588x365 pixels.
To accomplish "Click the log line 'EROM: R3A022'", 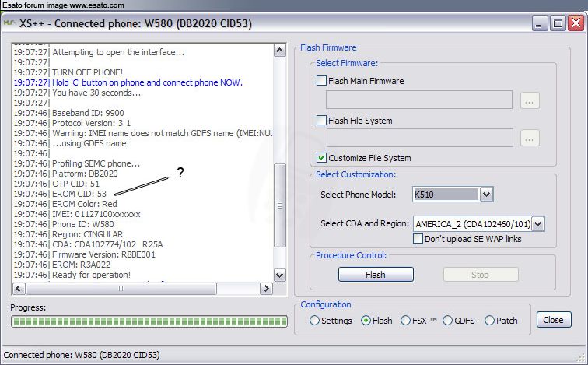I will [x=82, y=265].
